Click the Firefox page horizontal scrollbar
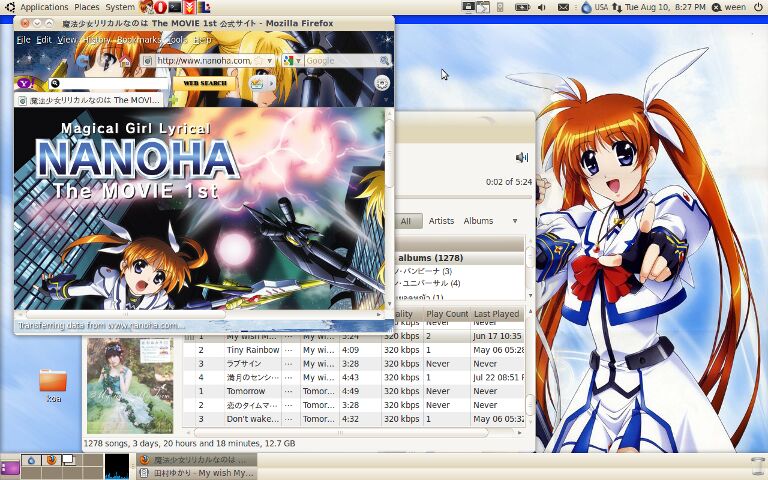This screenshot has width=768, height=480. coord(126,314)
